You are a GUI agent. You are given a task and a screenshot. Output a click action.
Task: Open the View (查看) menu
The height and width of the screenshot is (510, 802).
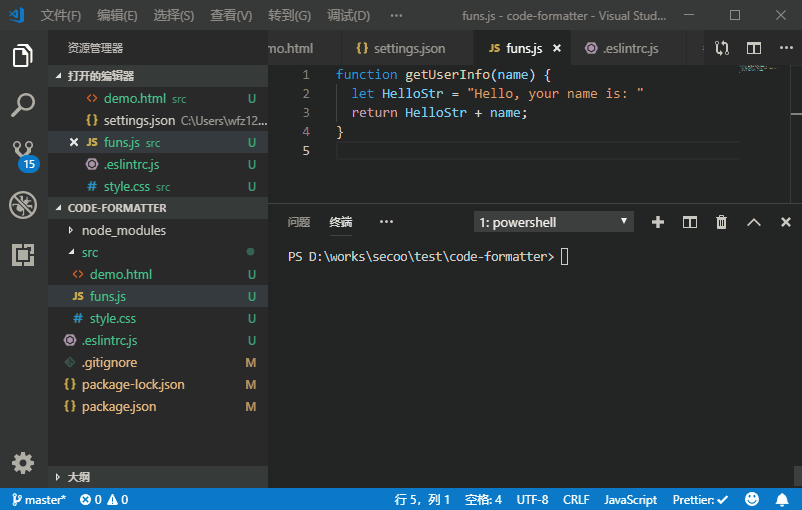pyautogui.click(x=231, y=16)
